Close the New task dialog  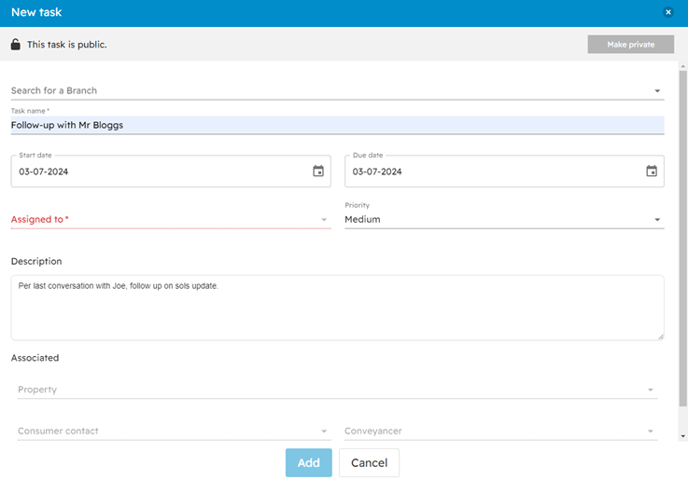(x=668, y=12)
